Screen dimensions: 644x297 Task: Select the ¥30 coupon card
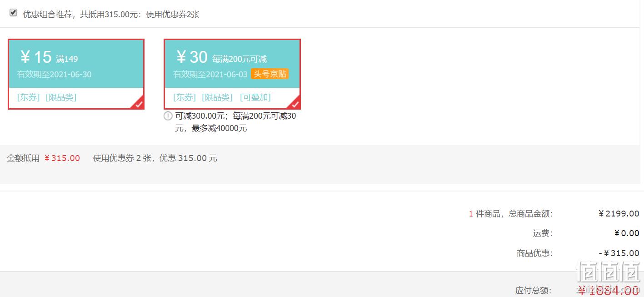point(232,74)
